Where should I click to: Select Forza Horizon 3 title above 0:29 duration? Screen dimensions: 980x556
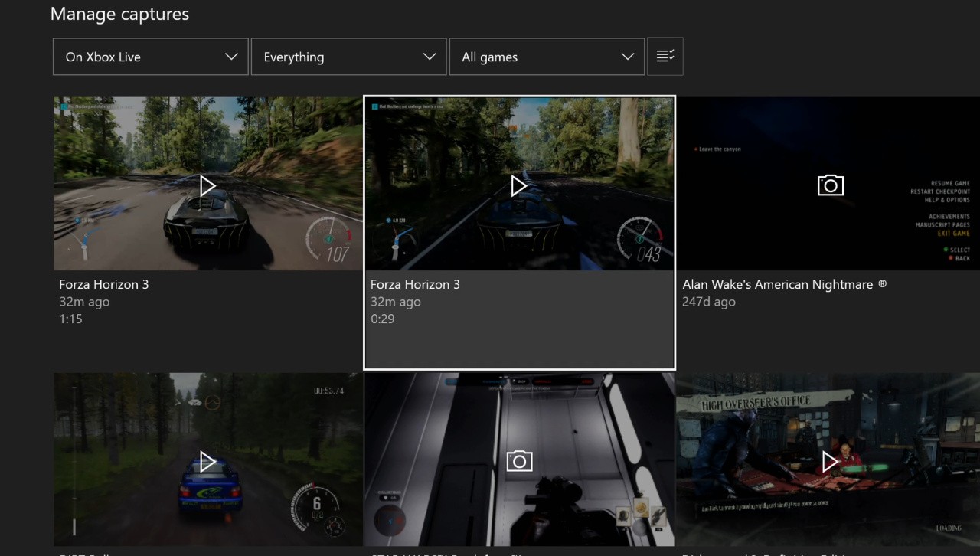point(415,284)
